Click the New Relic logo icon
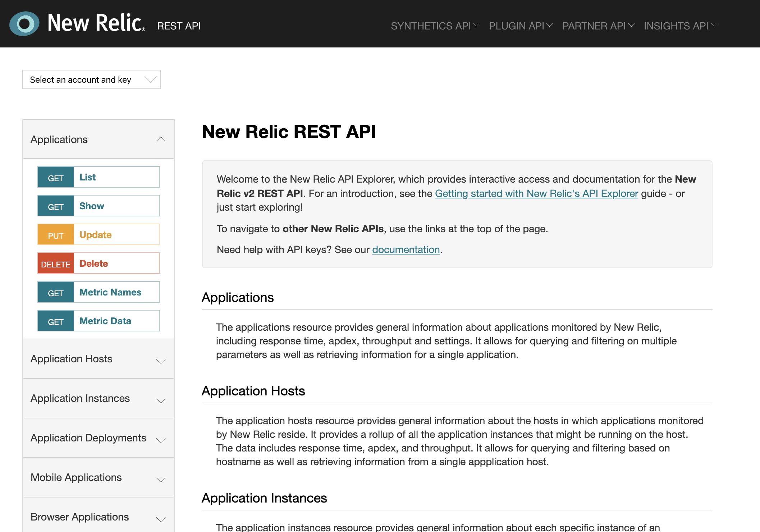This screenshot has height=532, width=760. 24,24
